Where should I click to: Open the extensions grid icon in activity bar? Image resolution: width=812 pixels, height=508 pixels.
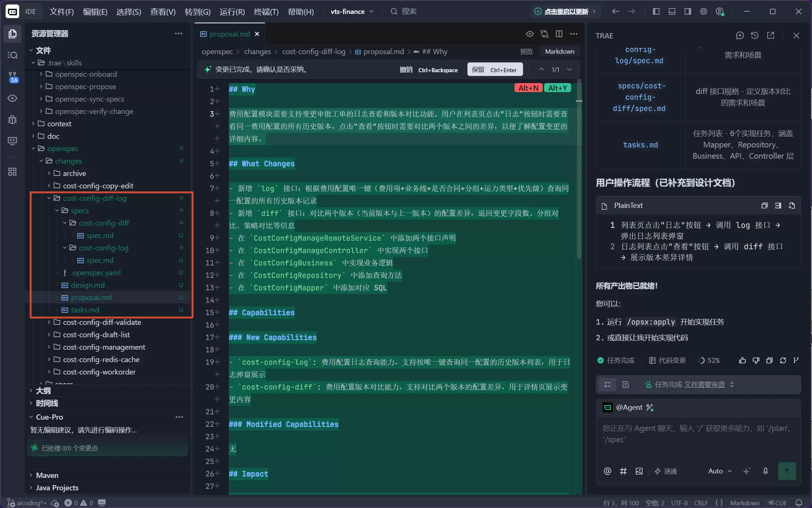(x=12, y=172)
